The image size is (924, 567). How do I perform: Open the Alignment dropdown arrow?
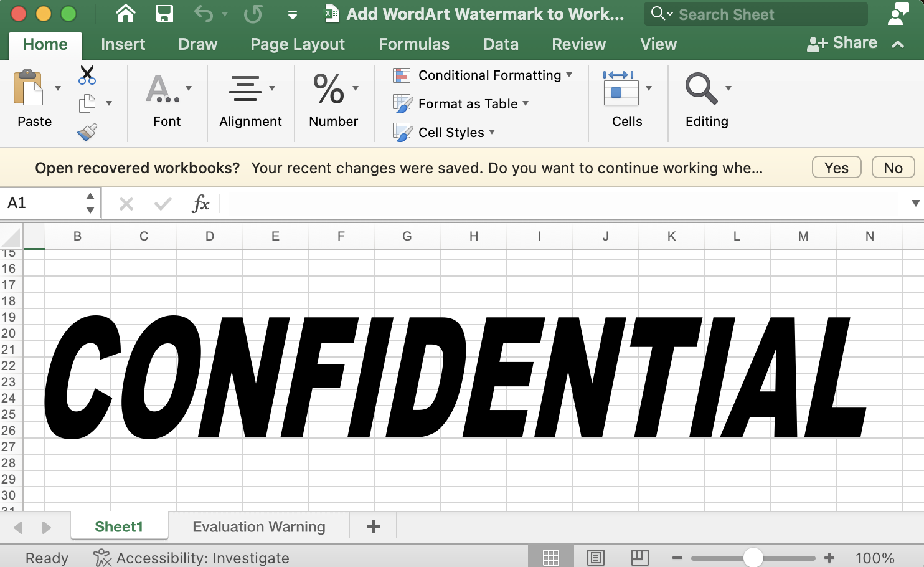click(x=271, y=88)
